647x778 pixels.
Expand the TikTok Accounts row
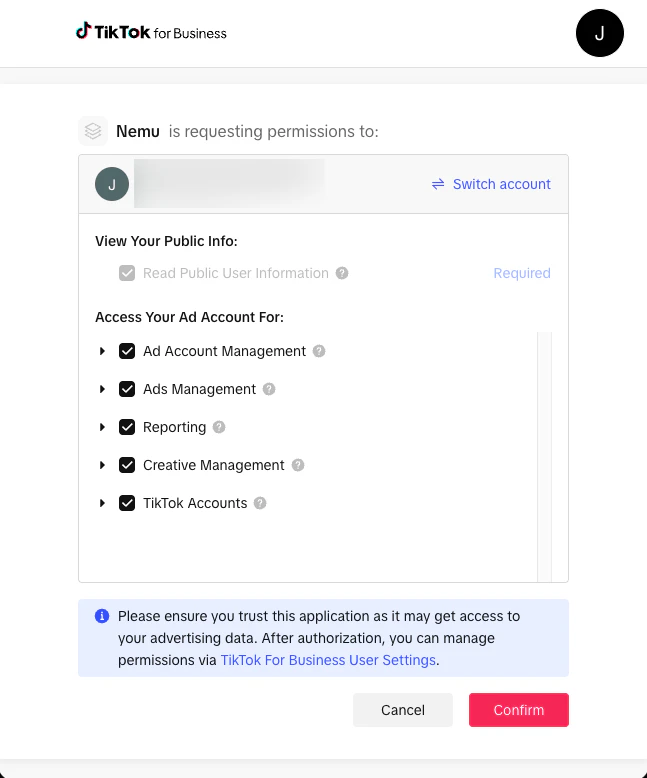pyautogui.click(x=102, y=503)
